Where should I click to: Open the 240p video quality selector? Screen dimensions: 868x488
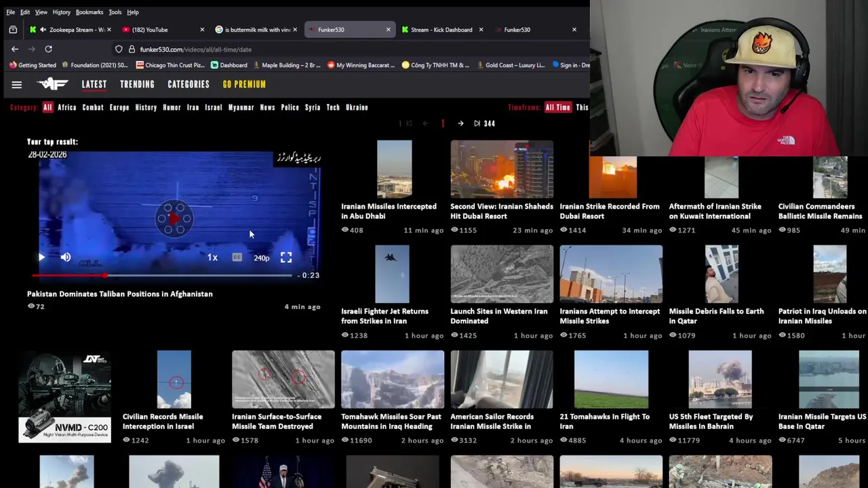[261, 258]
